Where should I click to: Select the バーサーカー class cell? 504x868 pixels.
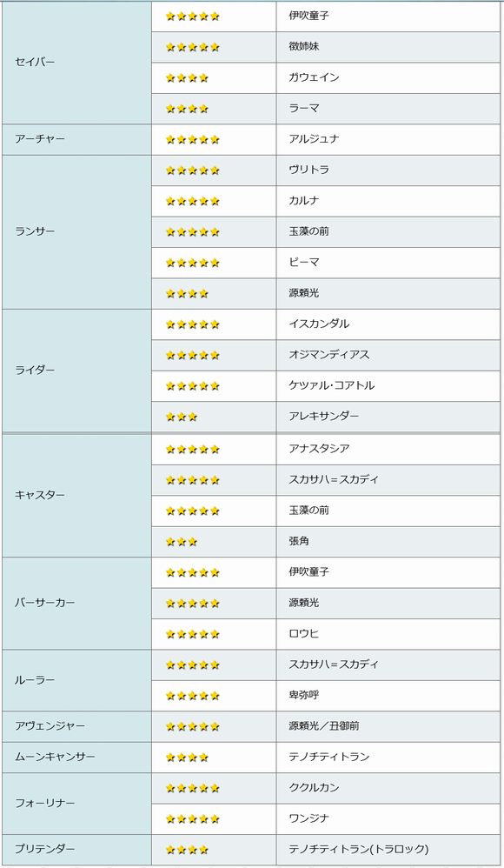(76, 604)
